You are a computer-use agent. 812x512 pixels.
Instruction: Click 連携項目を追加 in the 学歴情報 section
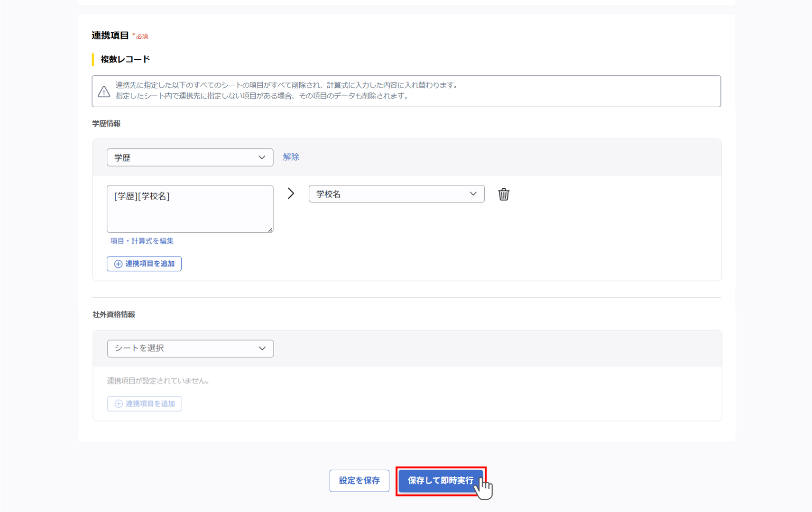coord(144,264)
